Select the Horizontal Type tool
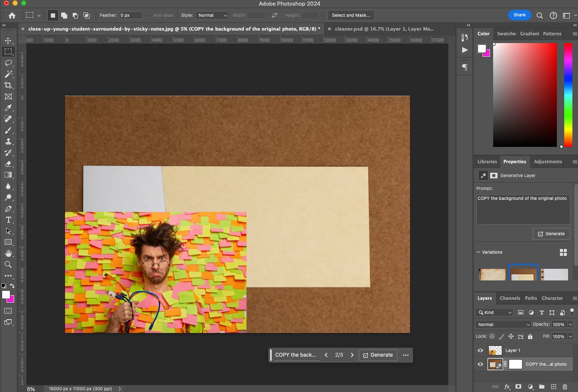The height and width of the screenshot is (392, 578). (x=8, y=220)
